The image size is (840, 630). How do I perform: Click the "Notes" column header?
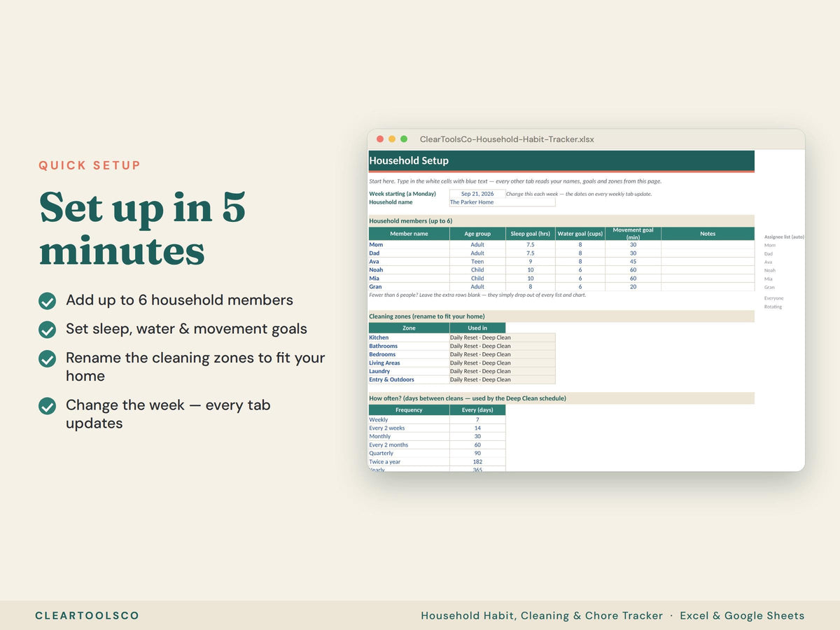[x=708, y=234]
